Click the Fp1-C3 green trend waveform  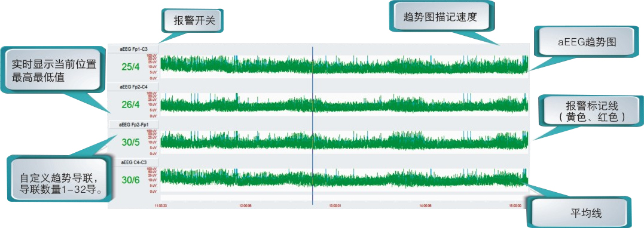[344, 65]
